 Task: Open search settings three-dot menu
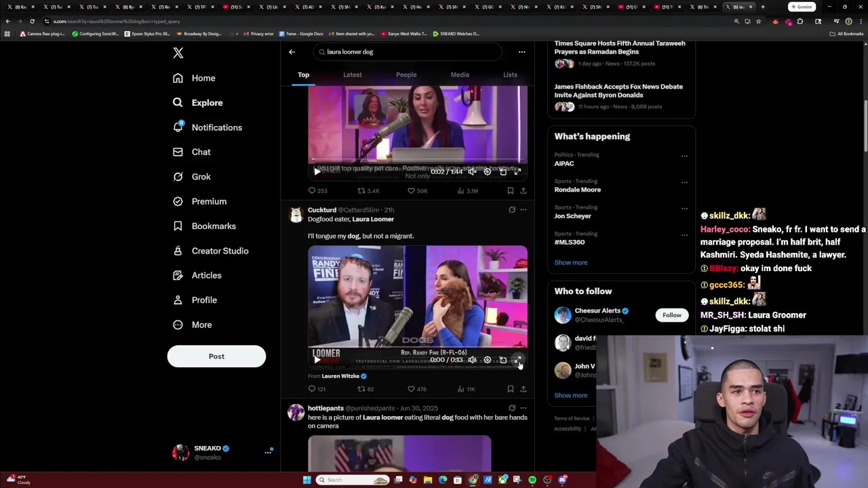[x=521, y=52]
